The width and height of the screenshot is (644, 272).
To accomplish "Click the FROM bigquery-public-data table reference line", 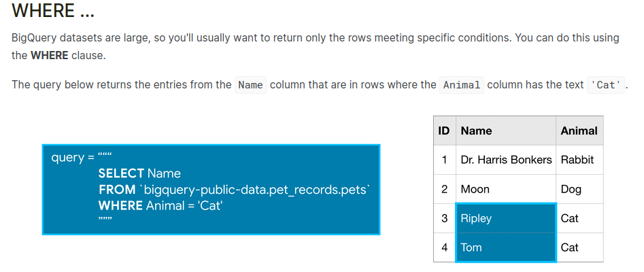I will pos(233,190).
